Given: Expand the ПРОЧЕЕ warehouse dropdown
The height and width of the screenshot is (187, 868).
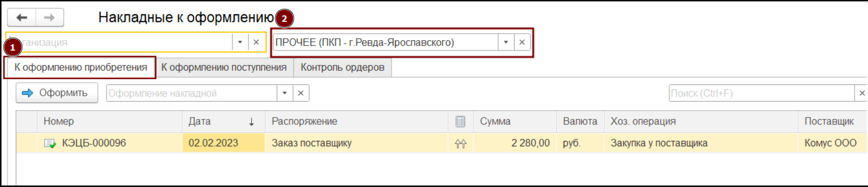Looking at the screenshot, I should [506, 42].
